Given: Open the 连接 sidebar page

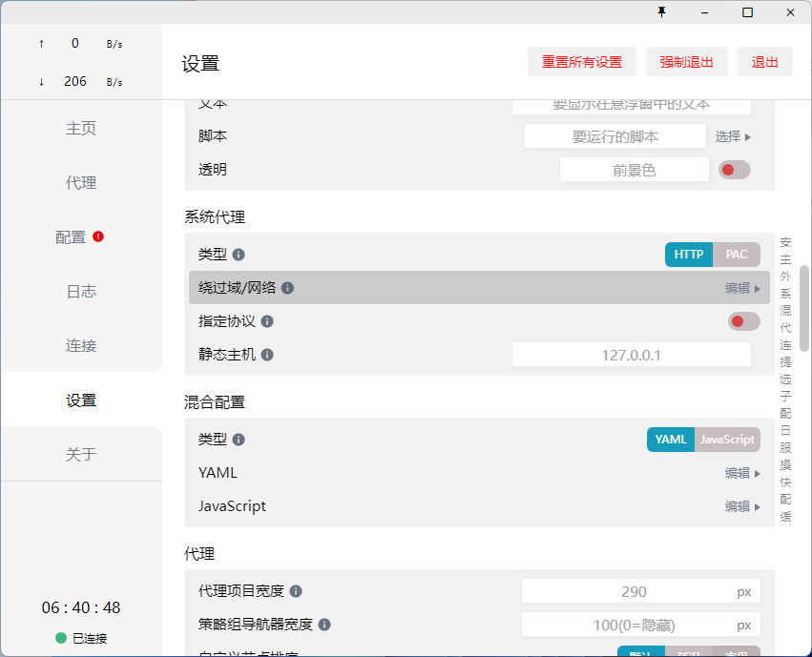Looking at the screenshot, I should (81, 345).
